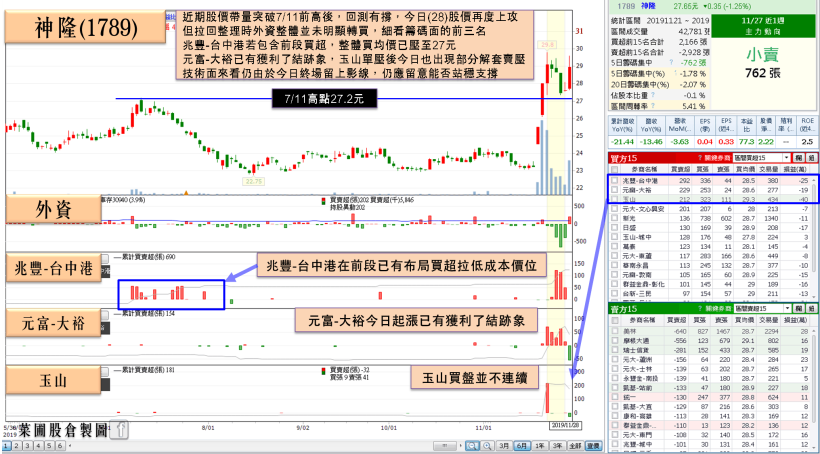Tick checkbox for 美林 seller row
Viewport: 820px width, 454px height.
pyautogui.click(x=614, y=331)
